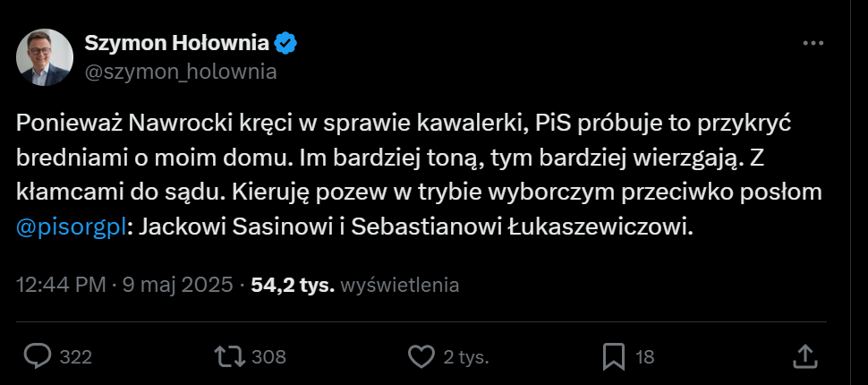
Task: Open the three-dot more options menu
Action: coord(813,43)
